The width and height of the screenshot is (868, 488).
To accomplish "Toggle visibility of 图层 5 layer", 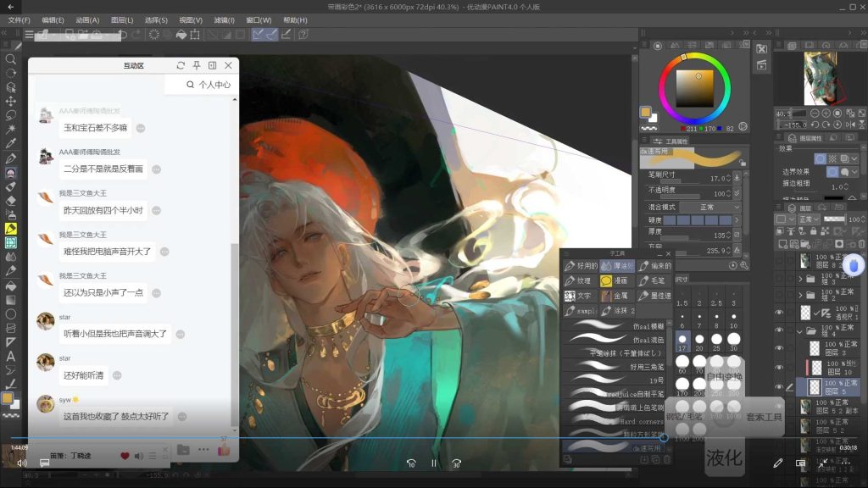I will pyautogui.click(x=779, y=386).
